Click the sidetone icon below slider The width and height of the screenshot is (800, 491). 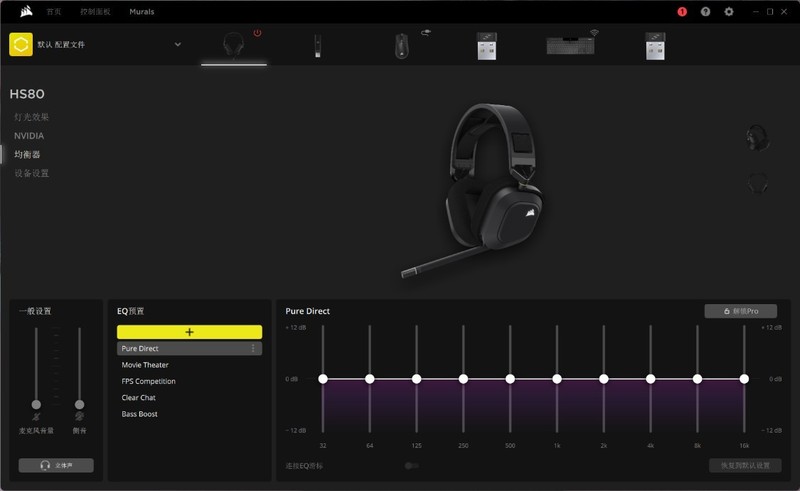[79, 417]
